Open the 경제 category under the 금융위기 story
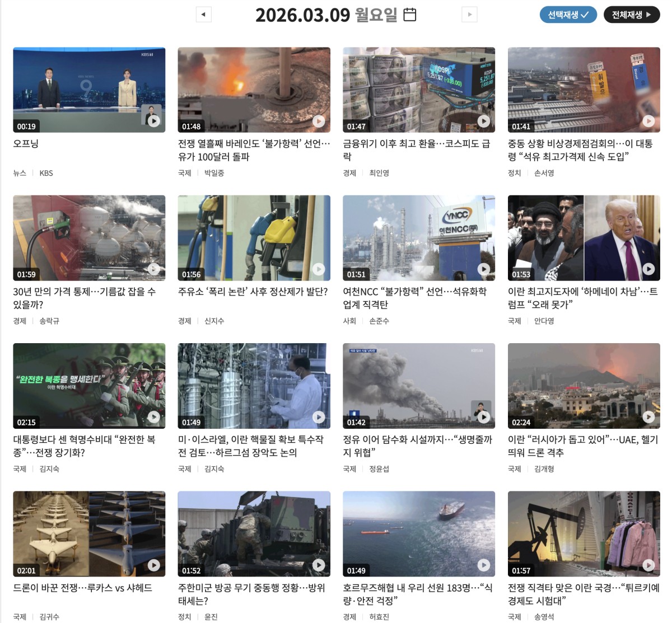The height and width of the screenshot is (623, 672). pos(349,173)
